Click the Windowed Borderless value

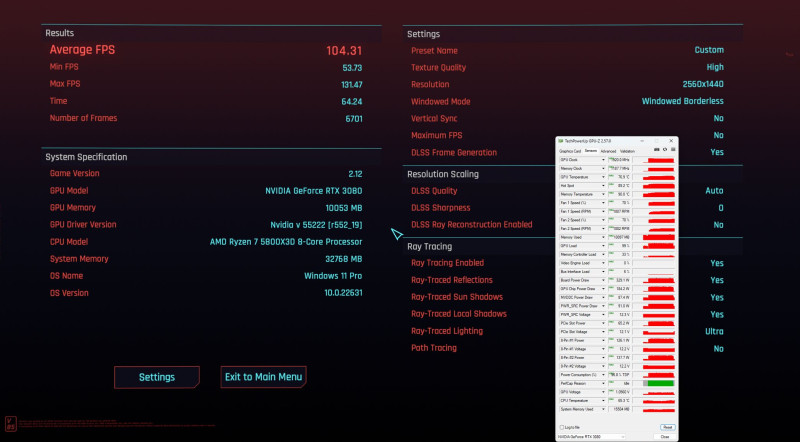683,101
